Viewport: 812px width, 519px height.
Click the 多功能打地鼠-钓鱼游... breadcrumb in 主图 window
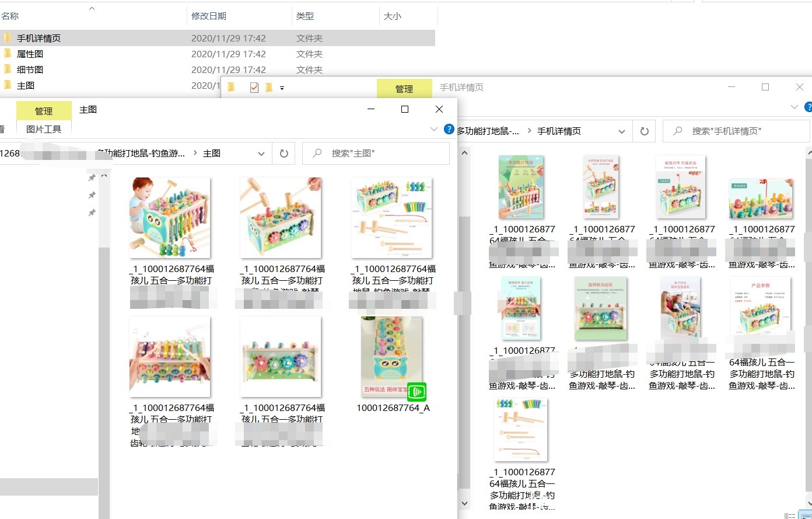[140, 154]
